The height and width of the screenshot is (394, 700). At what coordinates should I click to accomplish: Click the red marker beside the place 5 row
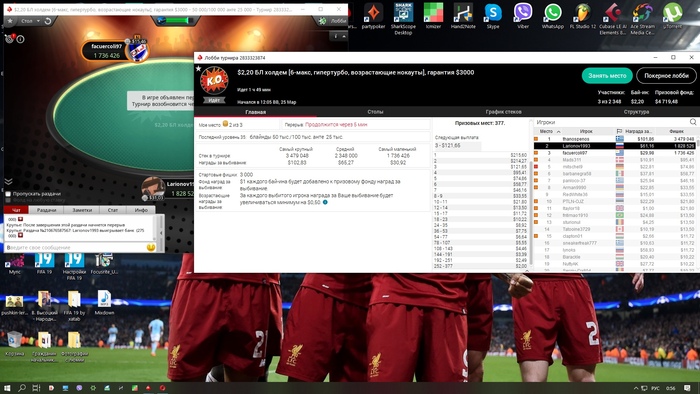click(x=536, y=167)
